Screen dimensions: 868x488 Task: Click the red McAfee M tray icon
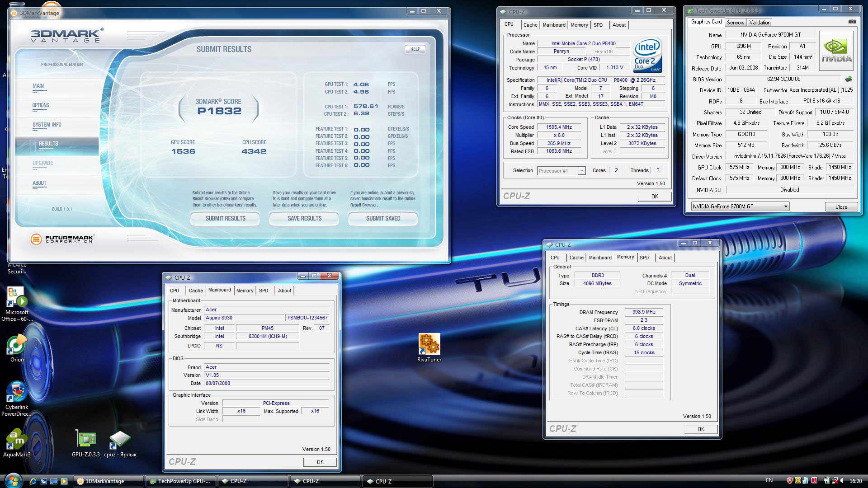pyautogui.click(x=814, y=480)
